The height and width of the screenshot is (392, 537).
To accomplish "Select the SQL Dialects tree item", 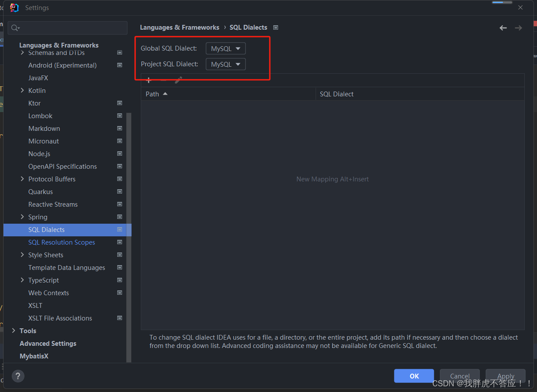I will tap(67, 229).
